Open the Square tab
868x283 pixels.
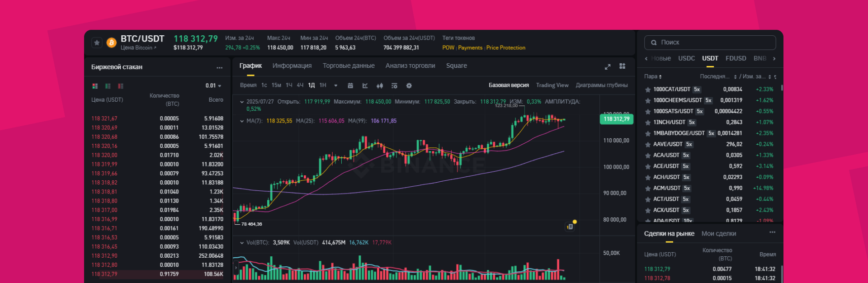coord(456,66)
